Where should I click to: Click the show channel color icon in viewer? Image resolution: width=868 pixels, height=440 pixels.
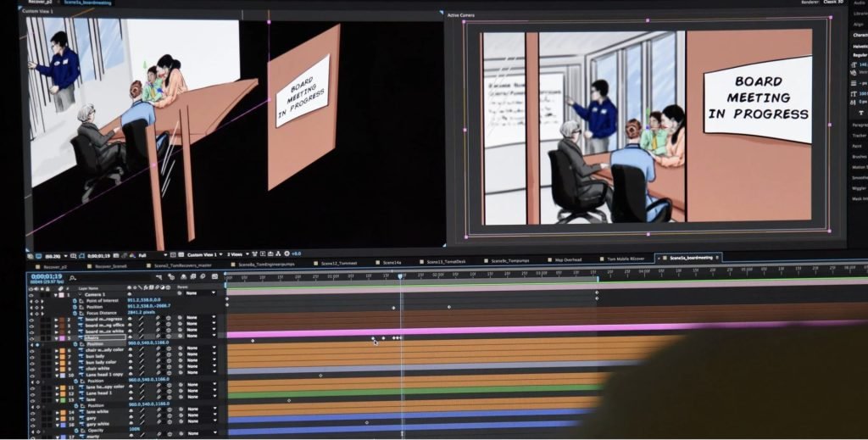(132, 255)
